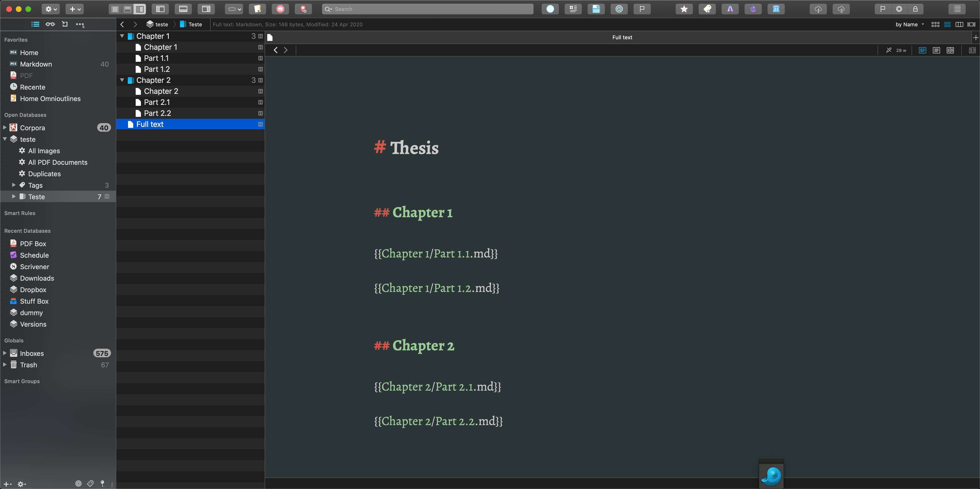Go back using item list arrow
The width and height of the screenshot is (980, 489).
pyautogui.click(x=122, y=24)
